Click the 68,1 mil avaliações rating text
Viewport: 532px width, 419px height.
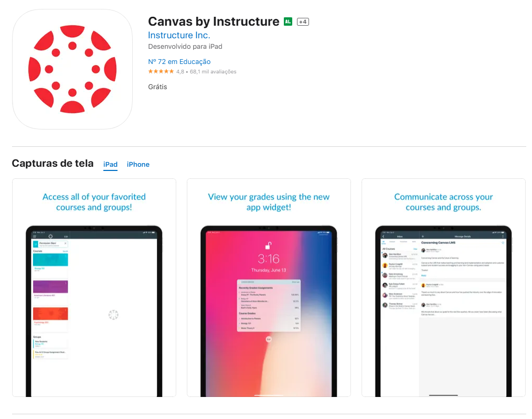tap(213, 71)
